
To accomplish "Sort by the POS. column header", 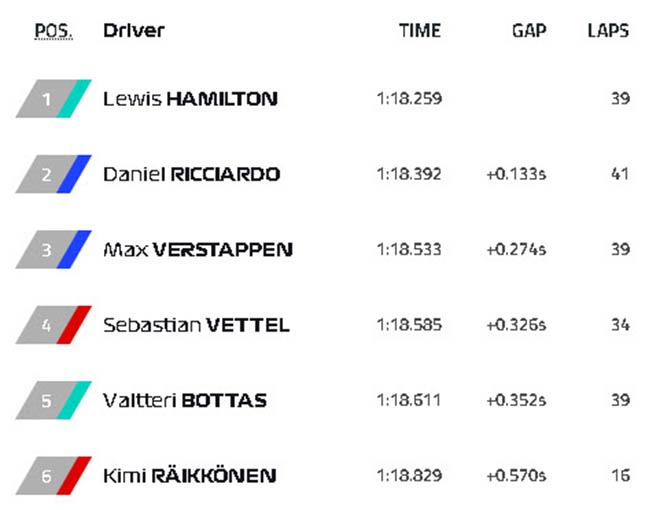I will pyautogui.click(x=53, y=31).
